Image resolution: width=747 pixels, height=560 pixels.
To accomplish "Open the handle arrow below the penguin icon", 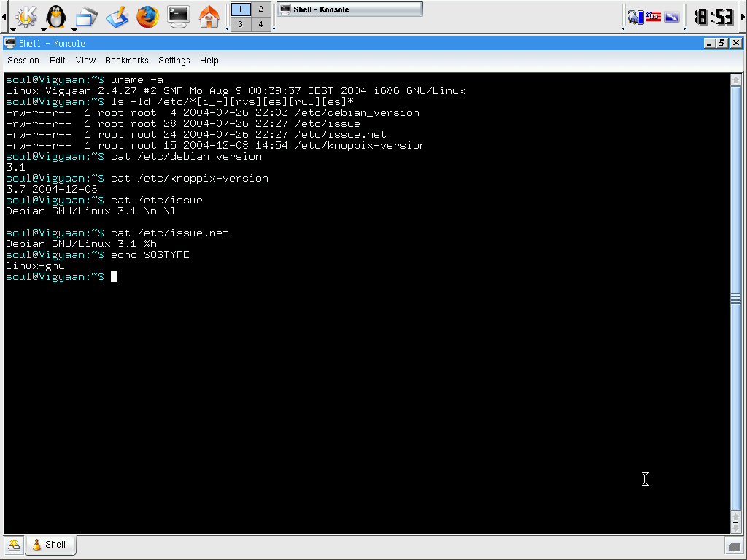I will 44,29.
